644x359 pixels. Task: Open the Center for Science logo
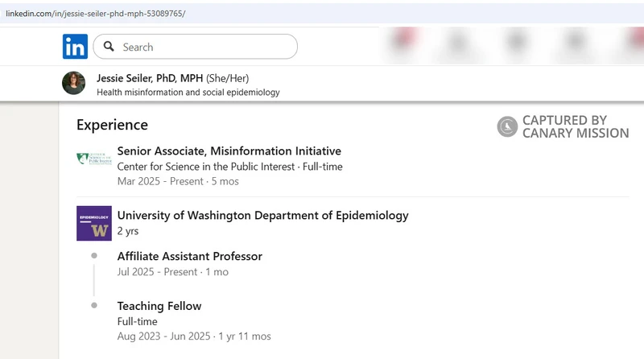(94, 158)
